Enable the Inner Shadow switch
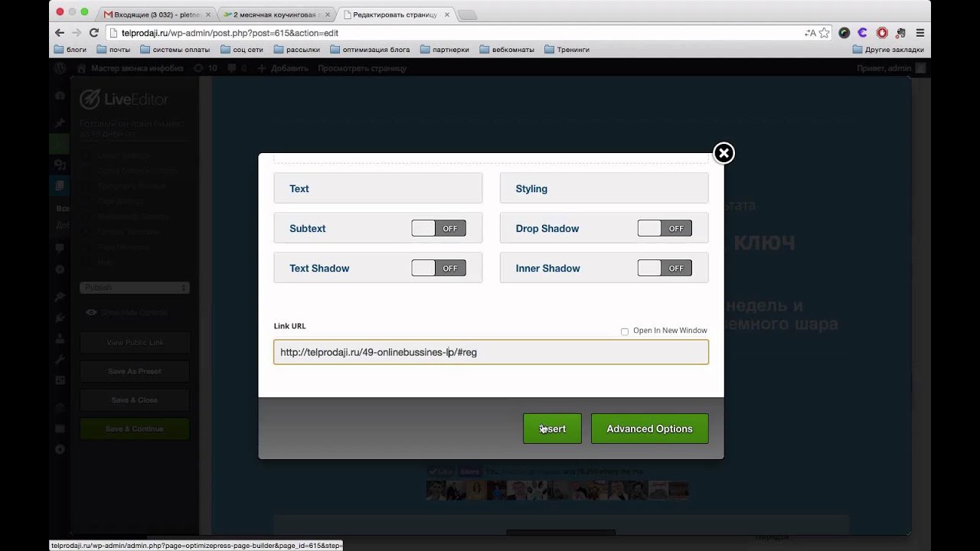This screenshot has width=980, height=551. click(665, 268)
